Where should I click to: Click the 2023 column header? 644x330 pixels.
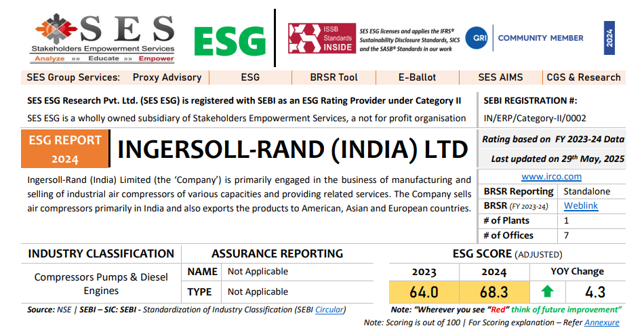click(424, 272)
